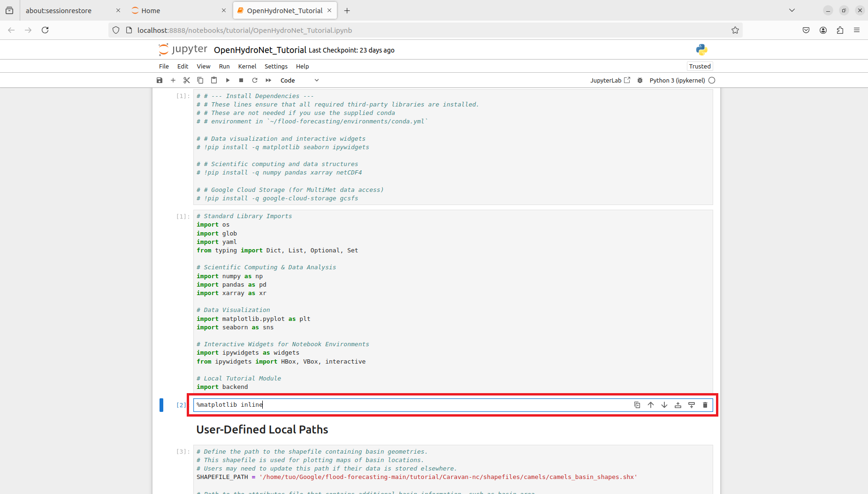Interrupt the kernel with stop icon
The height and width of the screenshot is (494, 868).
[x=241, y=80]
